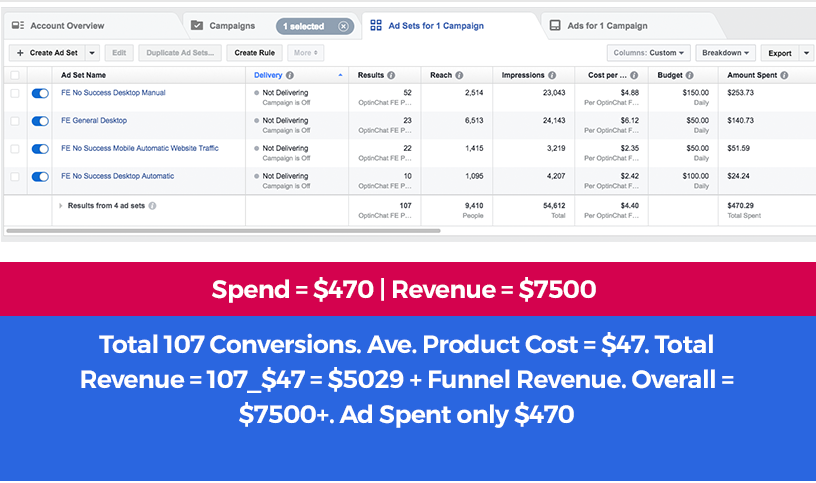The image size is (816, 483).
Task: Click the Results column info icon
Action: pyautogui.click(x=391, y=75)
